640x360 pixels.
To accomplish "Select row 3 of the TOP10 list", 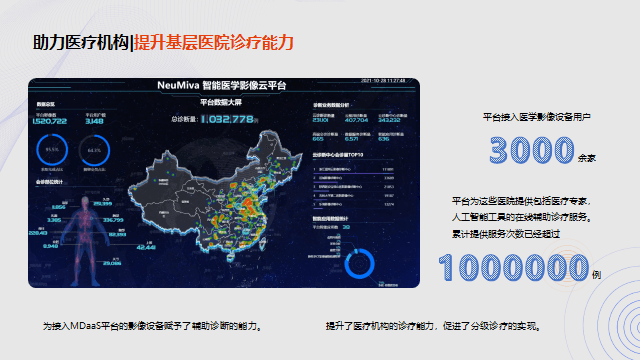I will pyautogui.click(x=353, y=187).
